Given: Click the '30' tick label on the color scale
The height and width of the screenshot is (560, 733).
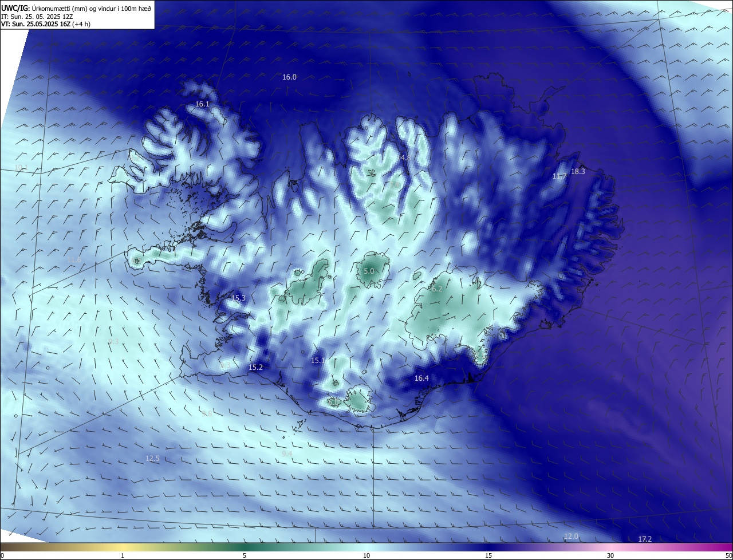Looking at the screenshot, I should (610, 555).
